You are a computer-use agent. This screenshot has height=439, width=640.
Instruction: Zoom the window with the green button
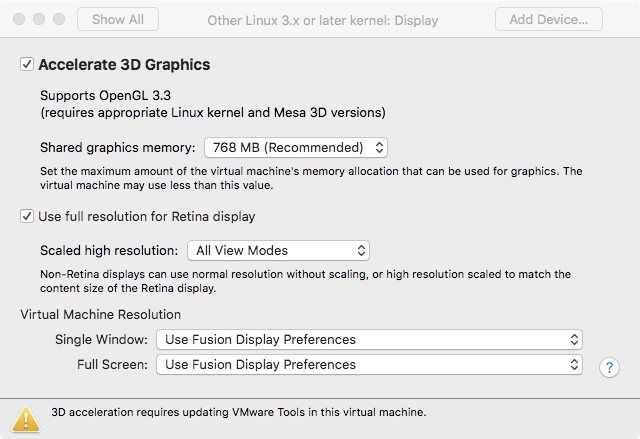click(60, 20)
